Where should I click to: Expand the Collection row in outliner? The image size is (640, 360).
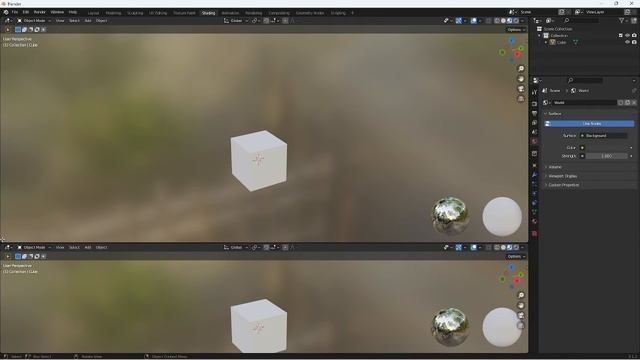point(539,36)
